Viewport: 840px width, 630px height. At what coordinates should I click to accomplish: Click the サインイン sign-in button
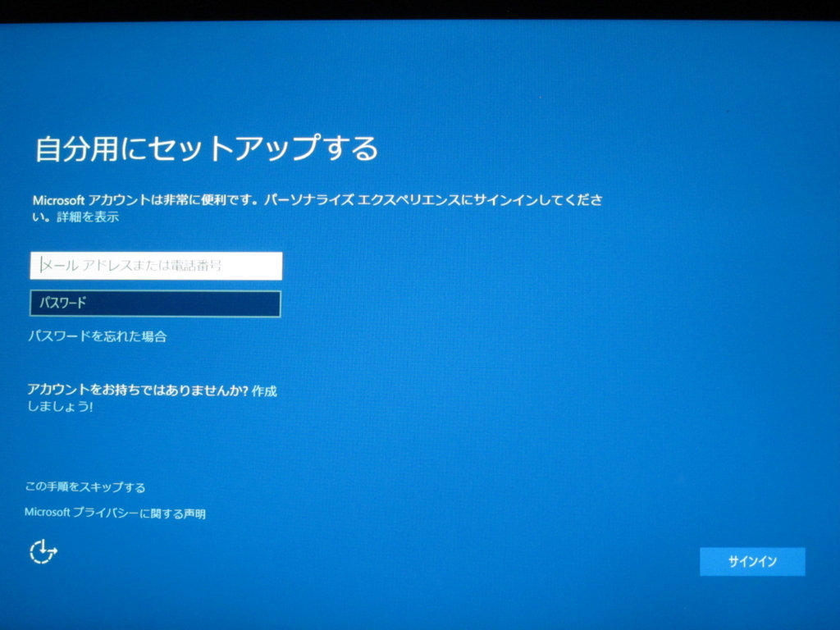coord(752,561)
